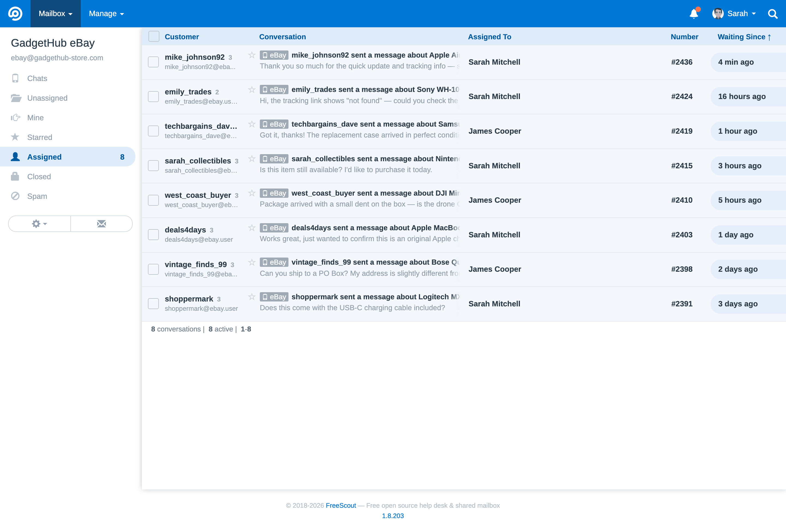The width and height of the screenshot is (786, 532).
Task: Select the Assigned folder
Action: click(x=44, y=157)
